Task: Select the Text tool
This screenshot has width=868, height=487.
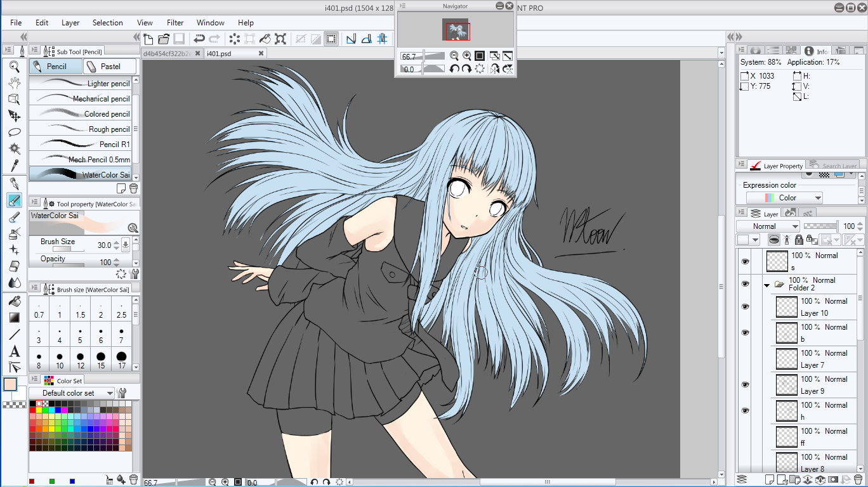Action: tap(14, 351)
